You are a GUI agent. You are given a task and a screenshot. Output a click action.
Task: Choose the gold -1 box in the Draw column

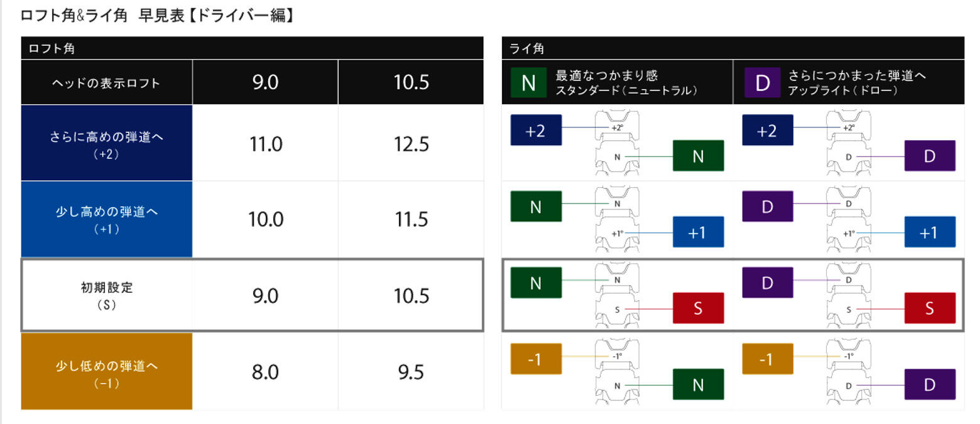(768, 359)
